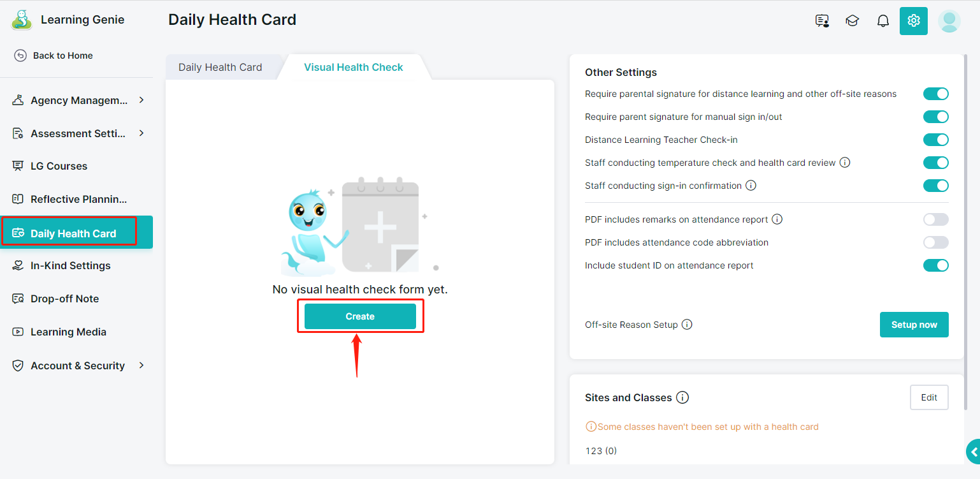Click the Create button
980x479 pixels.
360,316
